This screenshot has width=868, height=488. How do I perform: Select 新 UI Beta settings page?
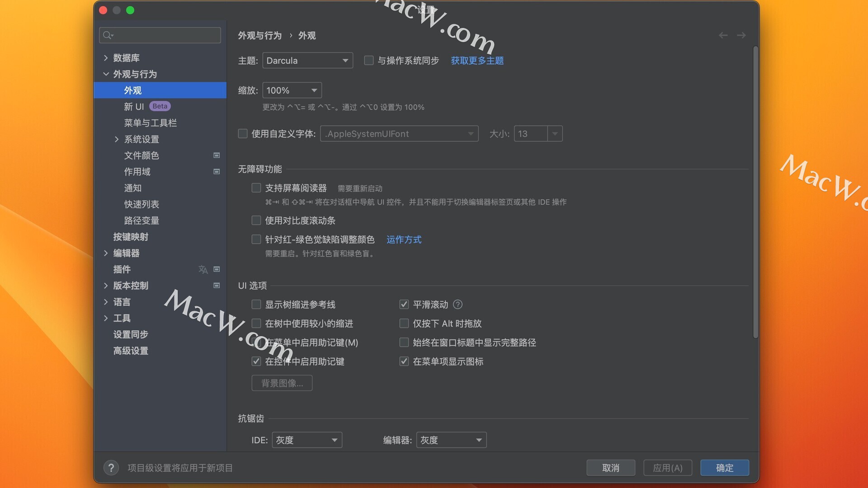pyautogui.click(x=160, y=107)
